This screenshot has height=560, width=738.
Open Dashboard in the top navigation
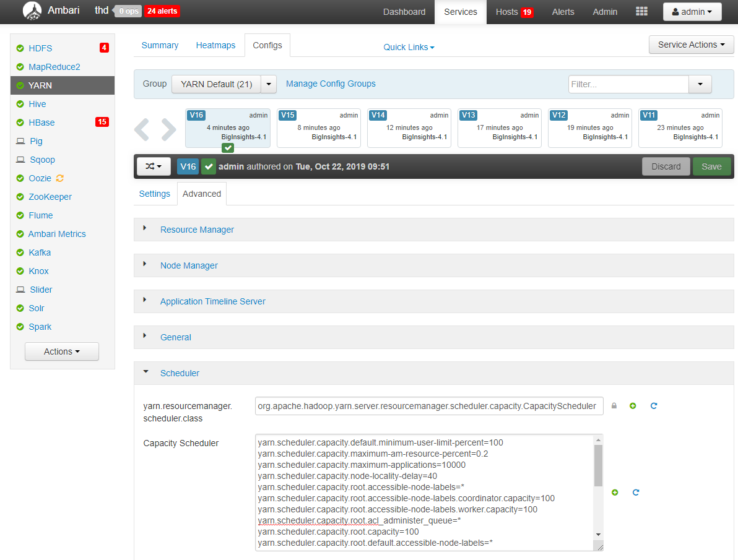tap(404, 12)
